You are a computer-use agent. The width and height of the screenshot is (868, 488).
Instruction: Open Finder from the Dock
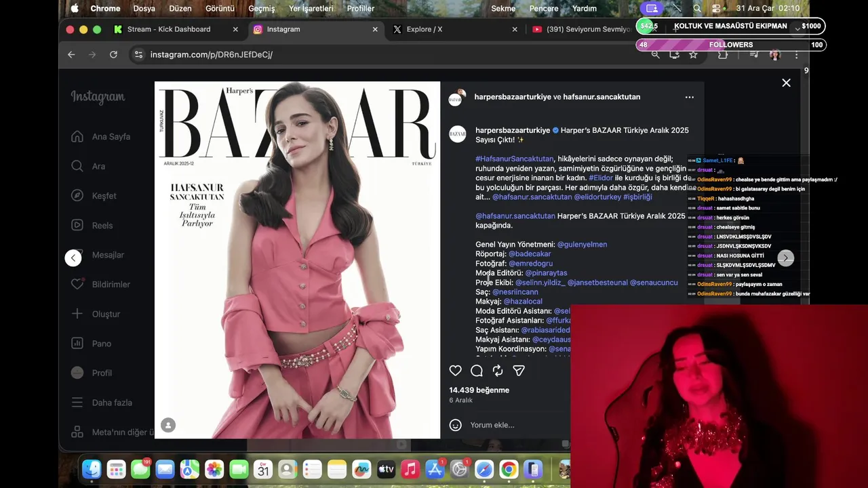pos(92,469)
